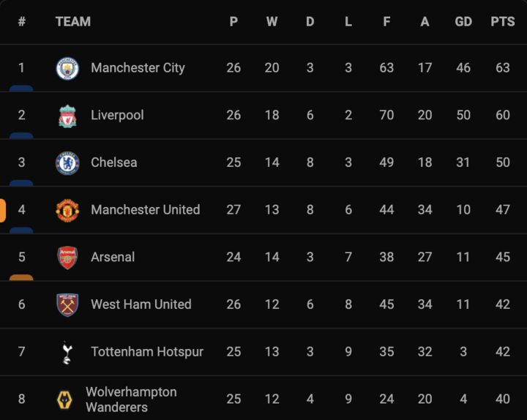Select the West Ham United crest
527x420 pixels.
click(x=68, y=304)
